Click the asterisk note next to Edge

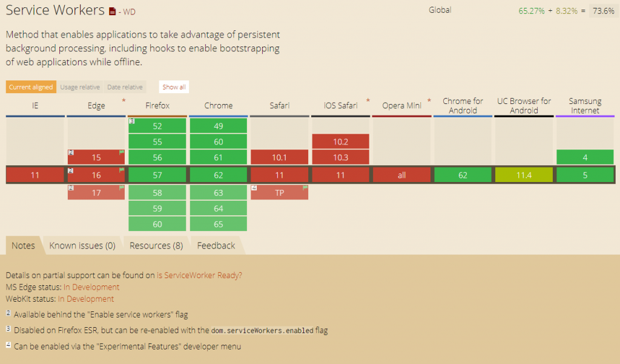(x=124, y=100)
